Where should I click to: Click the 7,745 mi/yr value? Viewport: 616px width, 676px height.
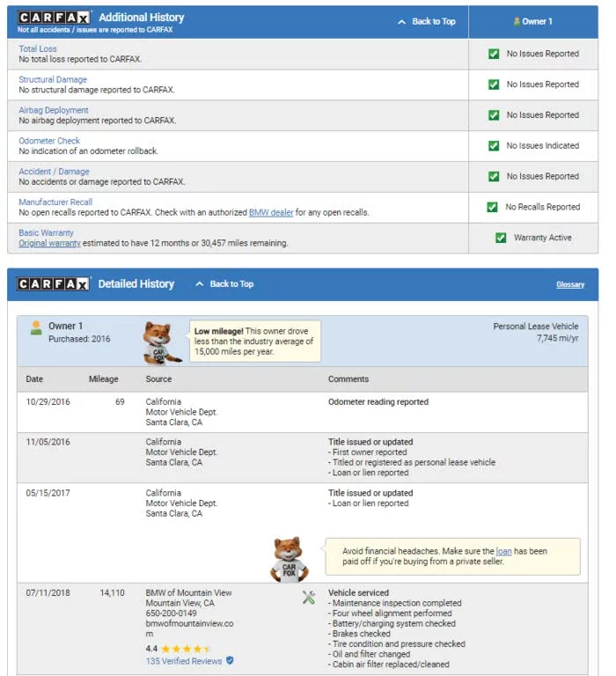tap(557, 338)
